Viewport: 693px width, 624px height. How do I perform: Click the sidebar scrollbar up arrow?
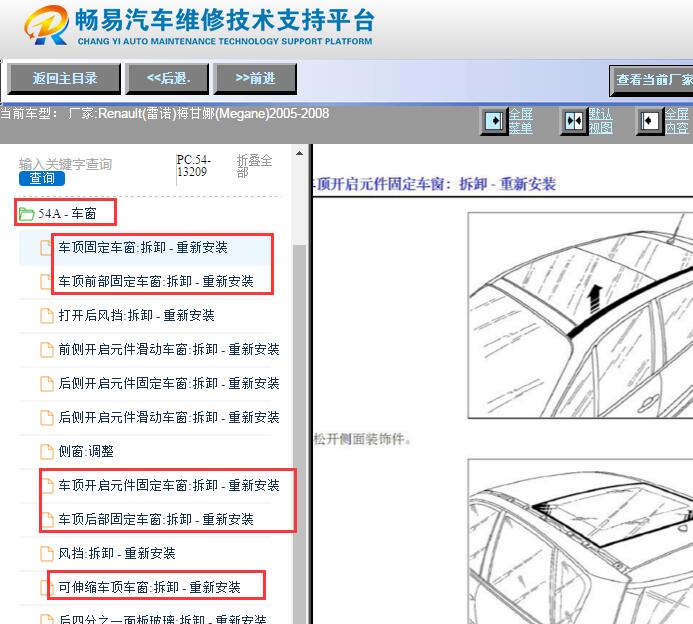click(299, 153)
